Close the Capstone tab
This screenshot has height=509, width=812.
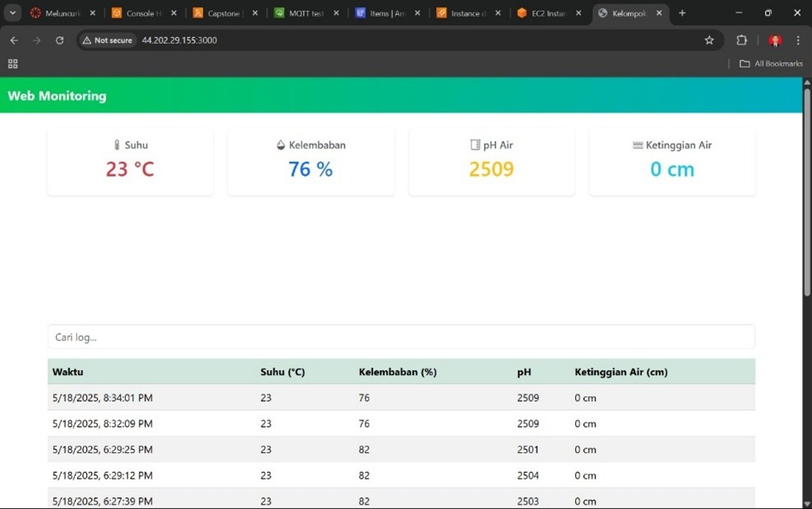pyautogui.click(x=255, y=13)
